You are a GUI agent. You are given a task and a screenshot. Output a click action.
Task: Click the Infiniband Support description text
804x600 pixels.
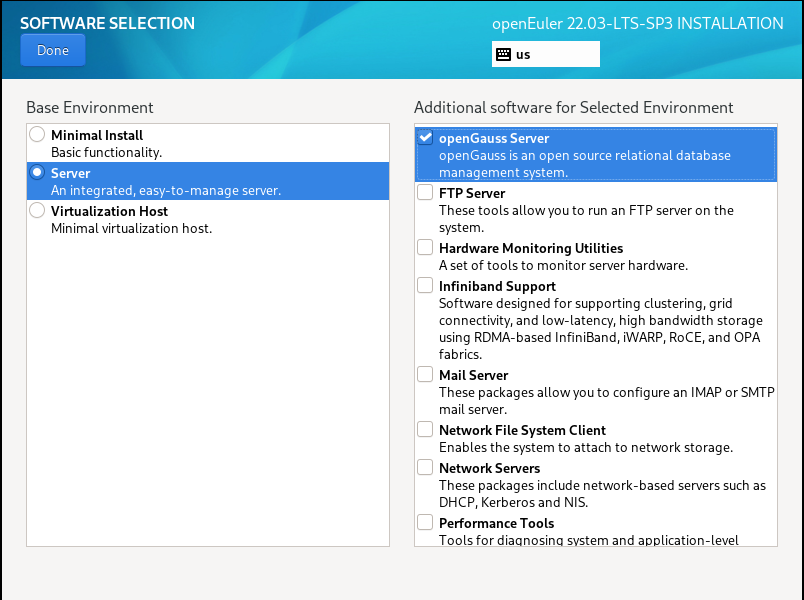pyautogui.click(x=600, y=320)
